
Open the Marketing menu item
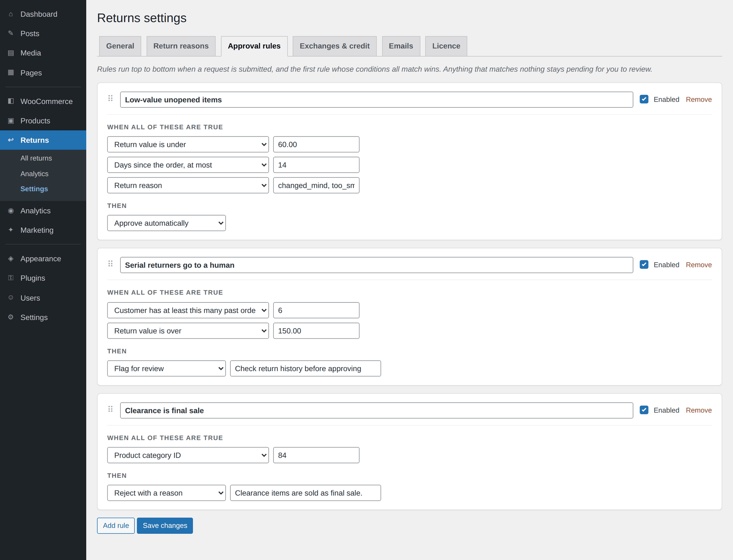(43, 230)
